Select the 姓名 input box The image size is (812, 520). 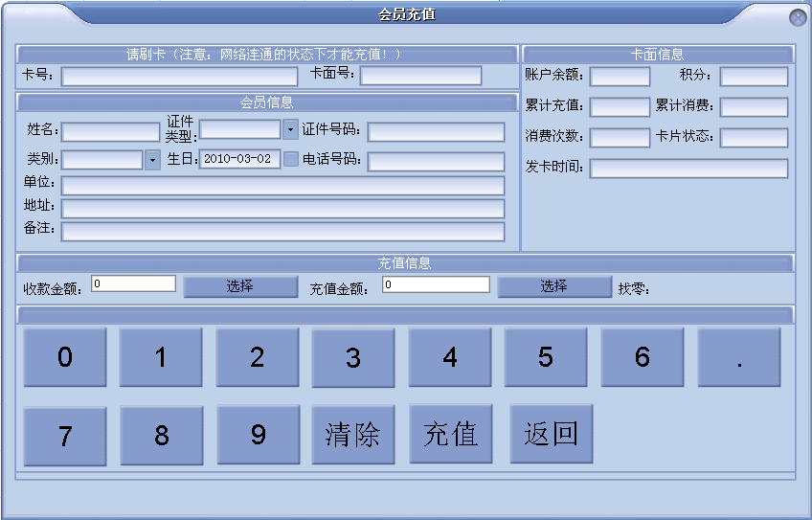click(x=110, y=131)
